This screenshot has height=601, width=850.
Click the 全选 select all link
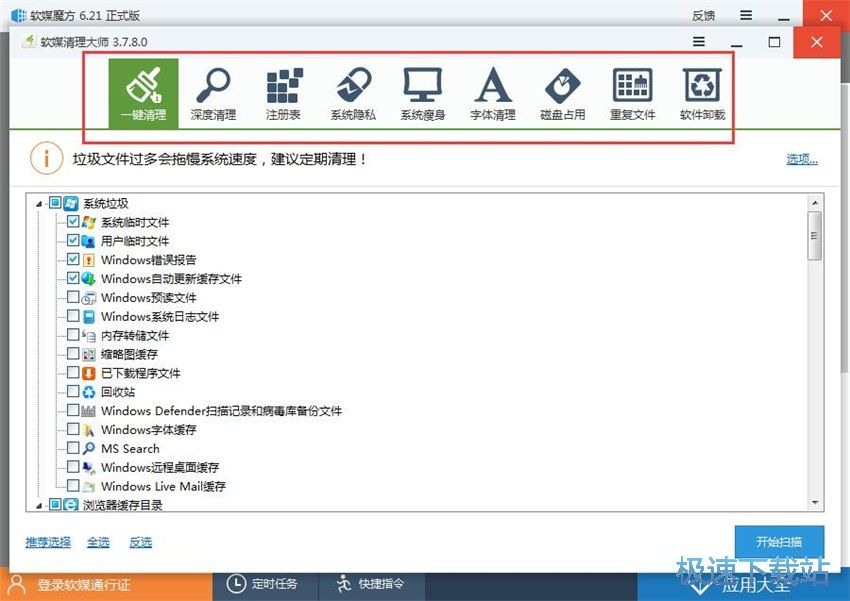[x=98, y=542]
